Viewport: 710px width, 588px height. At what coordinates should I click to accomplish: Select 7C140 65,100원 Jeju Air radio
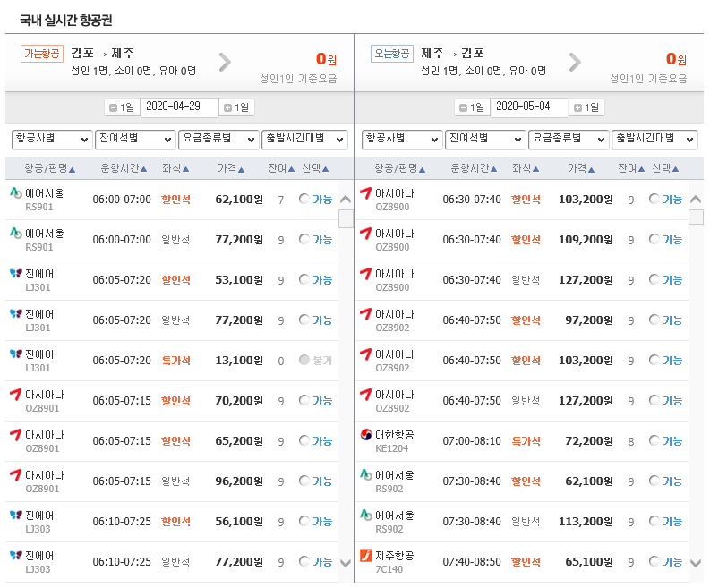click(654, 561)
